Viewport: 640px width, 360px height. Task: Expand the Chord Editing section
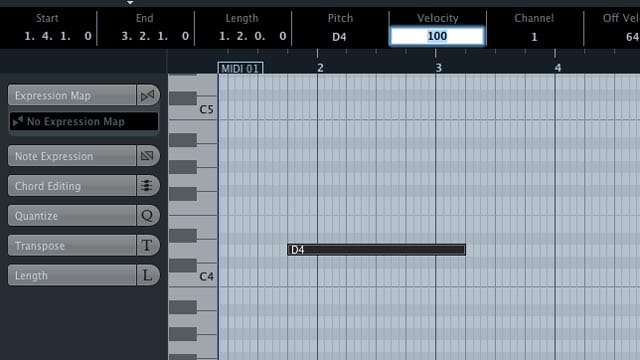tap(72, 186)
